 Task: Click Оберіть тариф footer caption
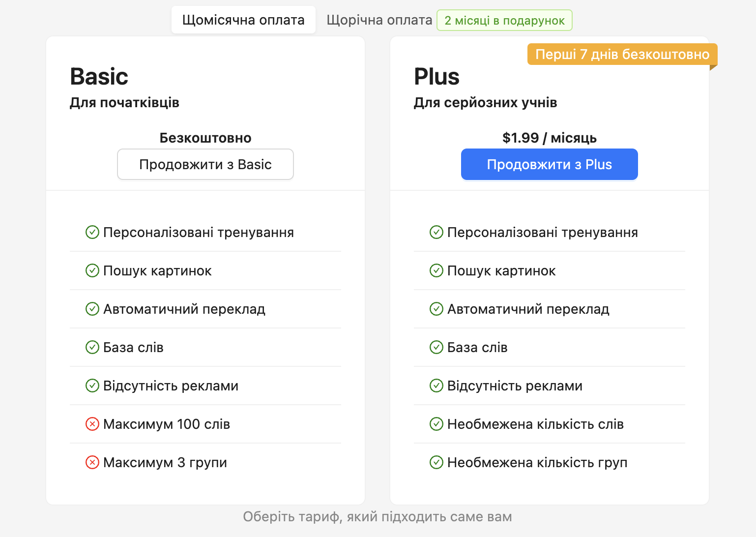click(x=378, y=517)
